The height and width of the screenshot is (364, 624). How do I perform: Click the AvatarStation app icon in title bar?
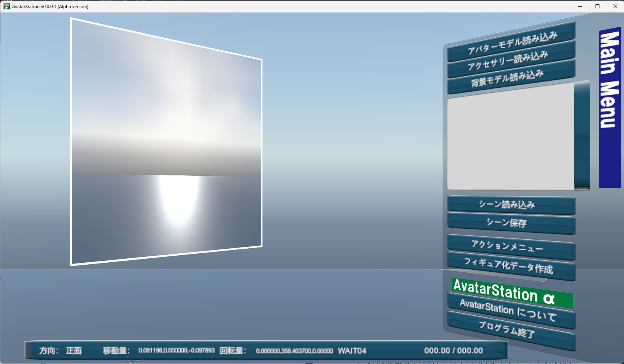[6, 6]
